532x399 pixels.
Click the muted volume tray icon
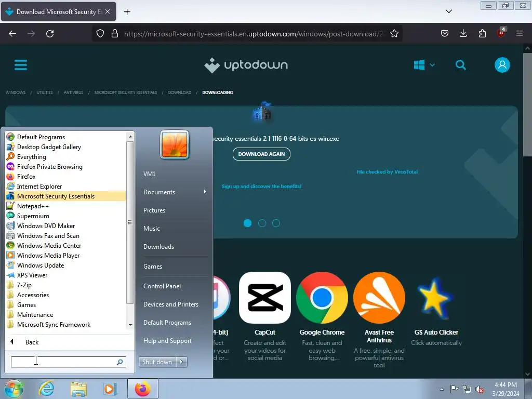(480, 390)
